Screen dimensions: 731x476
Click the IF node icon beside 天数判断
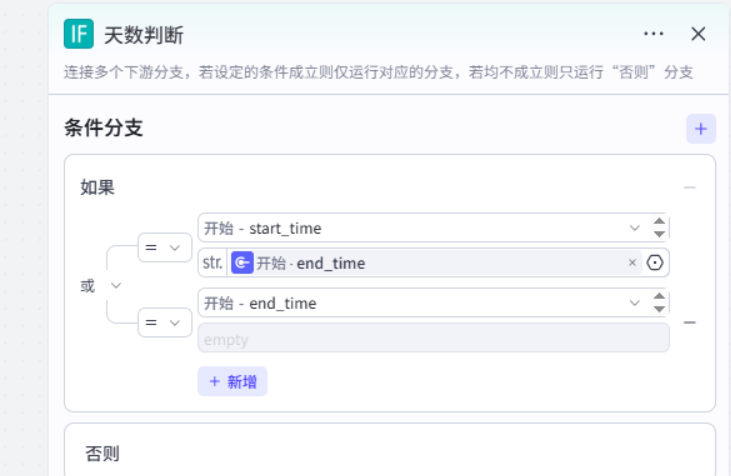78,34
